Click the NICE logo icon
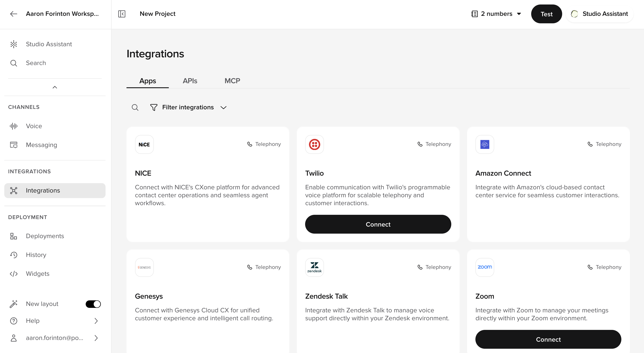The image size is (644, 353). tap(144, 144)
